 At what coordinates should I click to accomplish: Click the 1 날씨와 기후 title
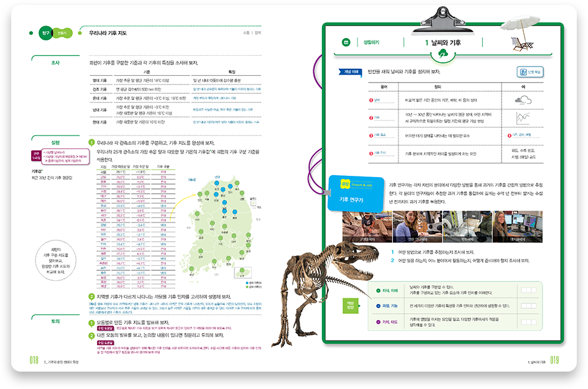443,43
